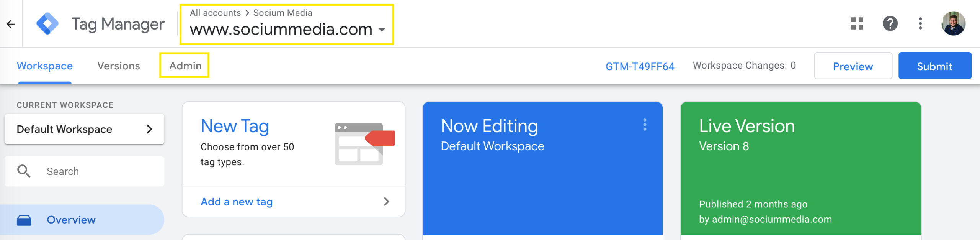This screenshot has height=240, width=980.
Task: Open the Admin tab
Action: click(x=185, y=66)
